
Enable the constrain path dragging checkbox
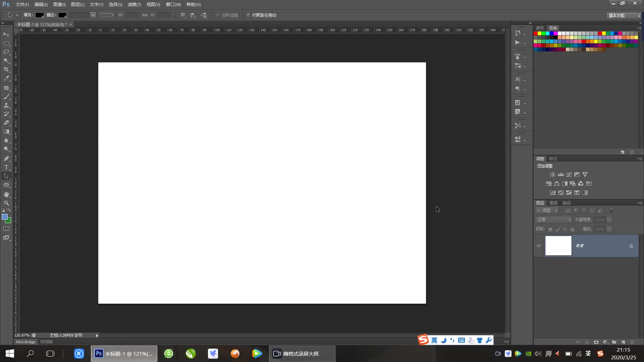pyautogui.click(x=248, y=15)
